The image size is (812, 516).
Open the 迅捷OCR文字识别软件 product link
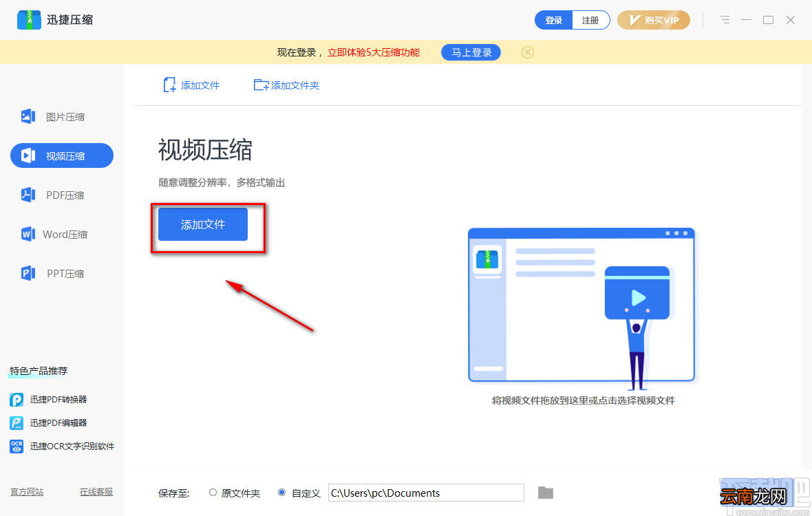point(72,446)
